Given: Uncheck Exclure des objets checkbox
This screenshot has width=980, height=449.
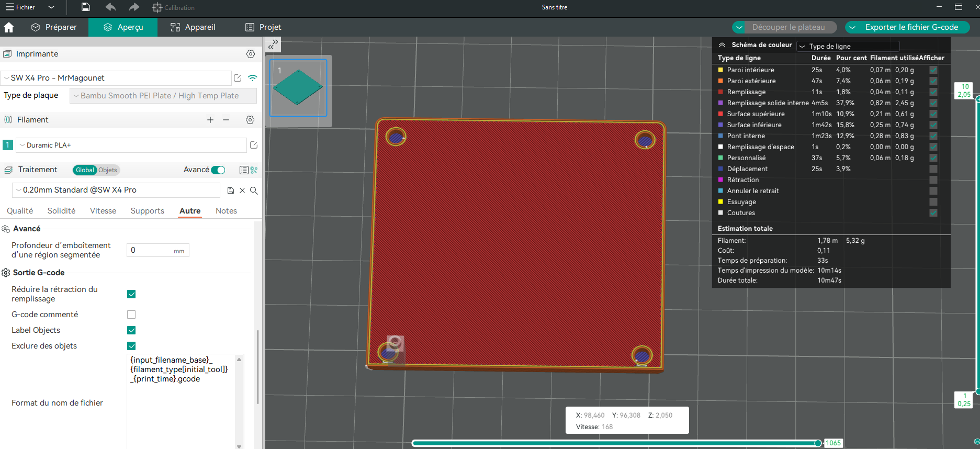Looking at the screenshot, I should tap(131, 346).
